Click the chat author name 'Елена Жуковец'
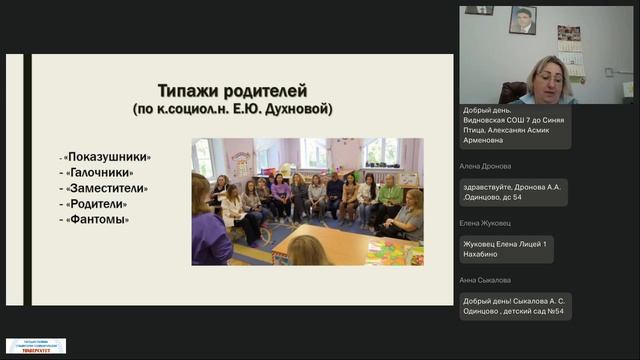The width and height of the screenshot is (640, 360). tap(485, 223)
